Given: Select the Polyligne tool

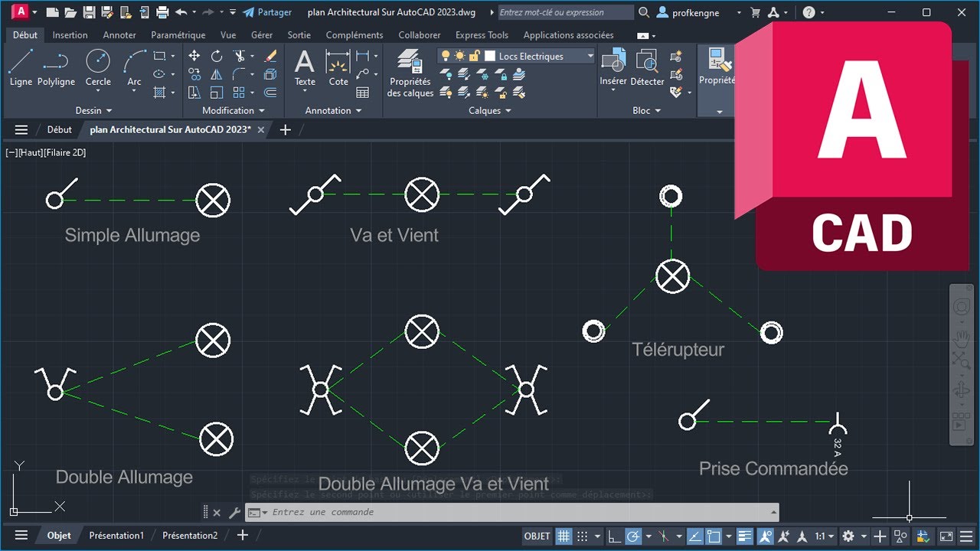Looking at the screenshot, I should [x=56, y=67].
